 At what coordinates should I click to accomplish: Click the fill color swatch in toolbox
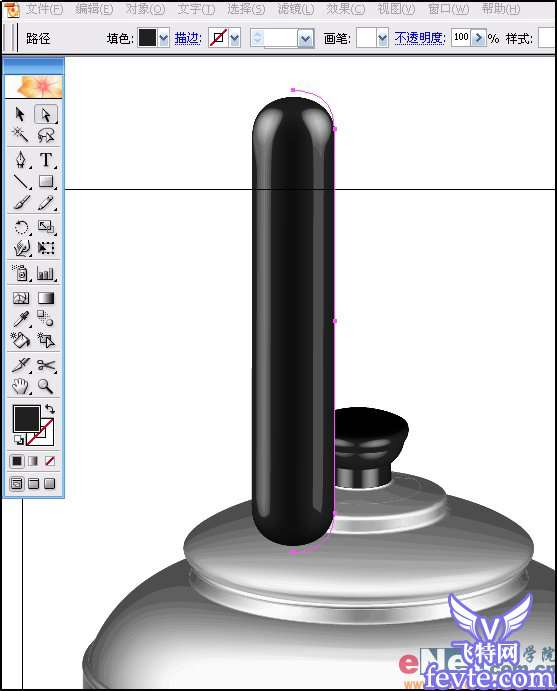(x=27, y=418)
